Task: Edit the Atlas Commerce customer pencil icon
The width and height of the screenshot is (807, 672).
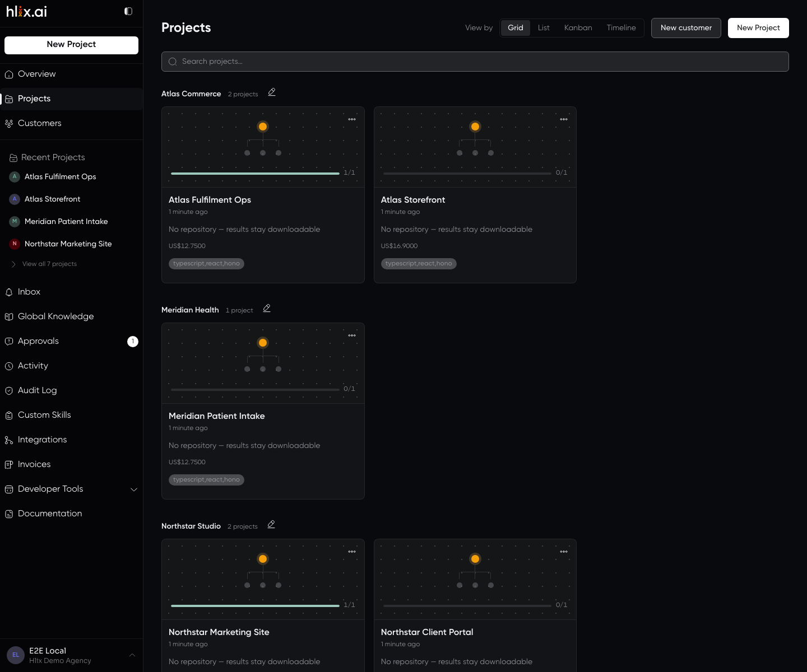Action: click(272, 92)
